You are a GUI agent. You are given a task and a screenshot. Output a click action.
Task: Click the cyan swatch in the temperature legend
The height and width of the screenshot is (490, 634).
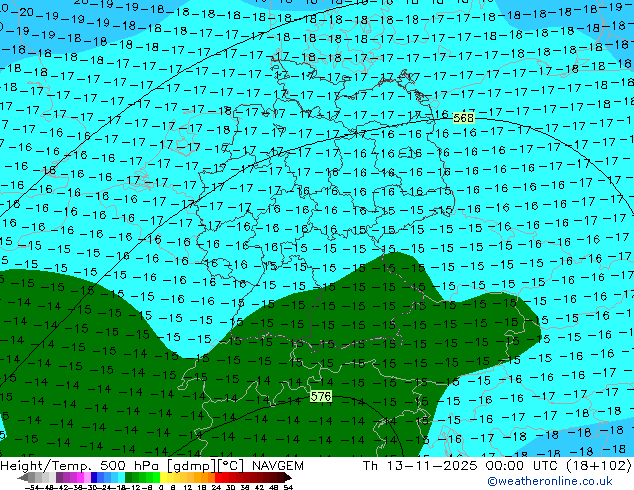121,477
